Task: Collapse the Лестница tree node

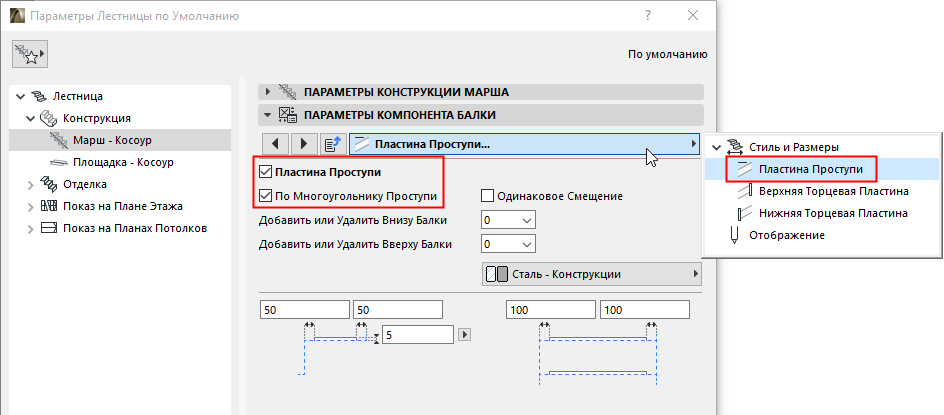Action: [x=21, y=96]
